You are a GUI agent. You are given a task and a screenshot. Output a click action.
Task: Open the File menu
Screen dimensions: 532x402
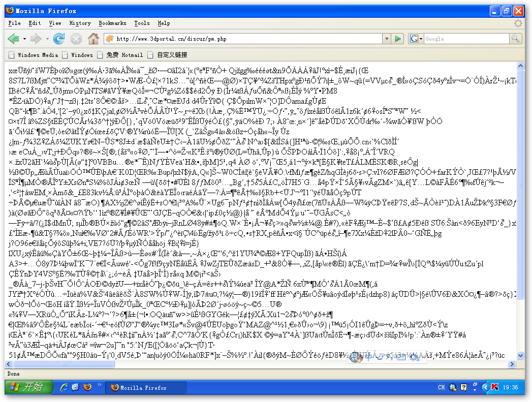point(14,23)
